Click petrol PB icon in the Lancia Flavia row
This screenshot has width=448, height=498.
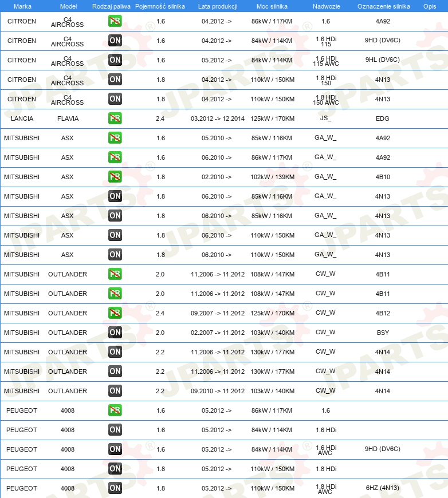tap(115, 118)
